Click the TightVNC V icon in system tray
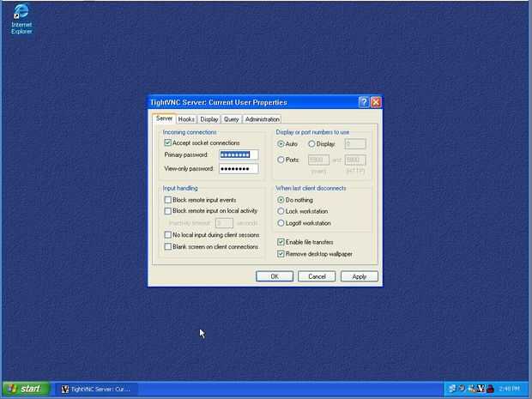 (481, 389)
